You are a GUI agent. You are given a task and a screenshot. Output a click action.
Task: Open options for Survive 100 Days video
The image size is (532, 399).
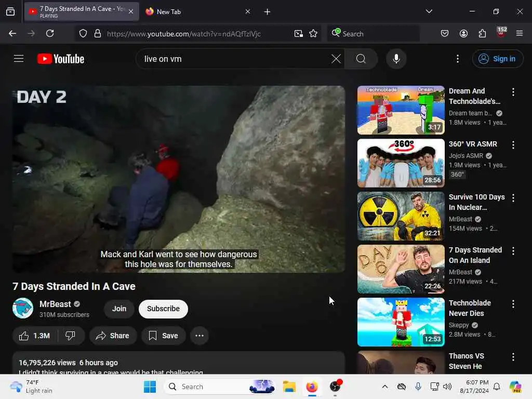[x=513, y=198]
